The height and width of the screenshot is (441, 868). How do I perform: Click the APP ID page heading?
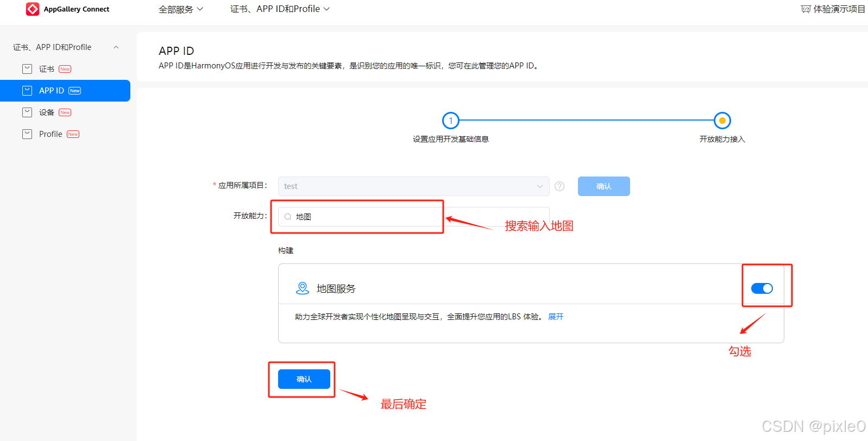(177, 51)
